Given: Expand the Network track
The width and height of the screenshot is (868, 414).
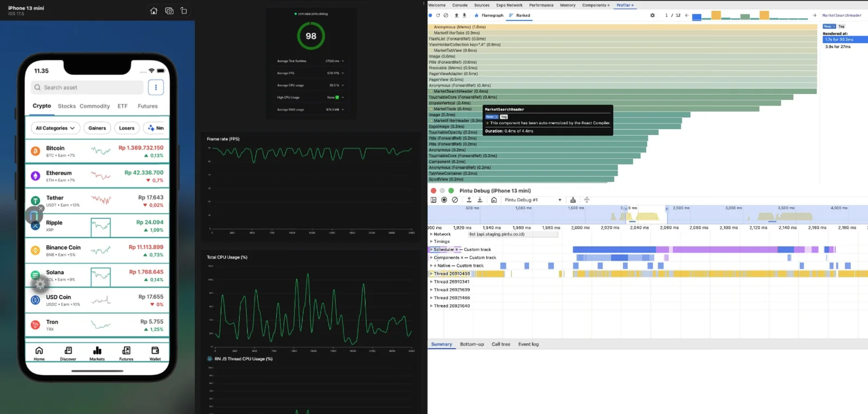Looking at the screenshot, I should point(431,234).
